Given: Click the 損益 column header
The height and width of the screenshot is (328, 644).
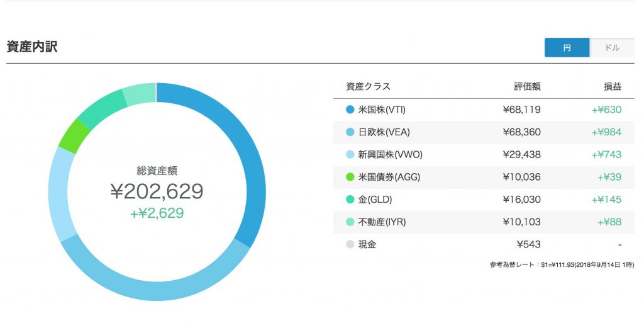Looking at the screenshot, I should (x=612, y=87).
